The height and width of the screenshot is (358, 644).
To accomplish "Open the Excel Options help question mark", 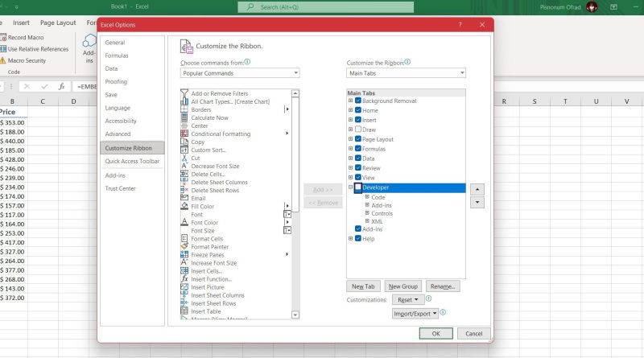I will [460, 25].
